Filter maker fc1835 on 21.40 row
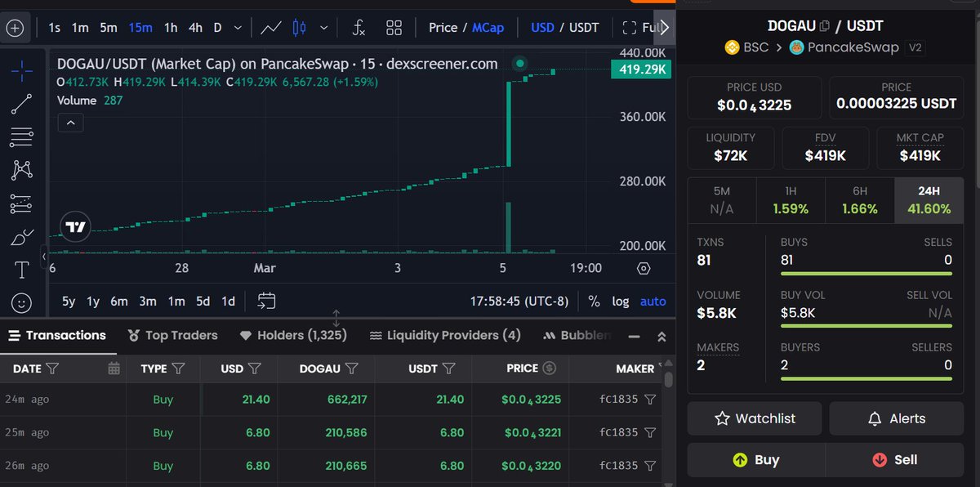Viewport: 980px width, 487px height. pos(650,400)
